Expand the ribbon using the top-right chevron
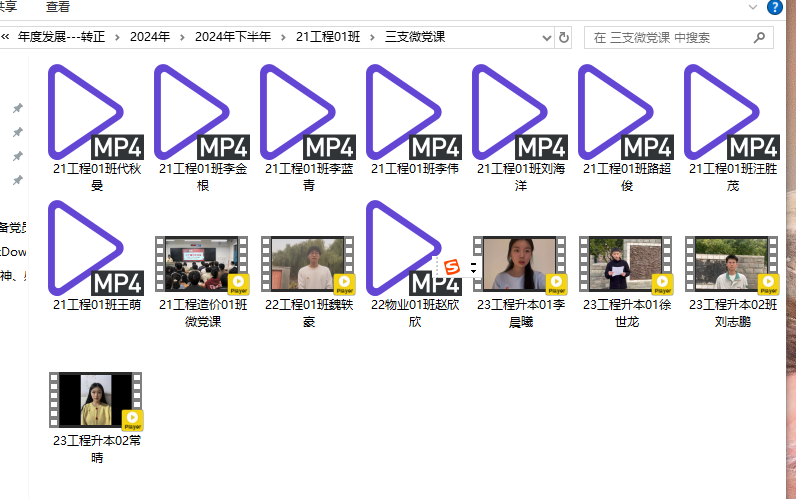 click(754, 7)
